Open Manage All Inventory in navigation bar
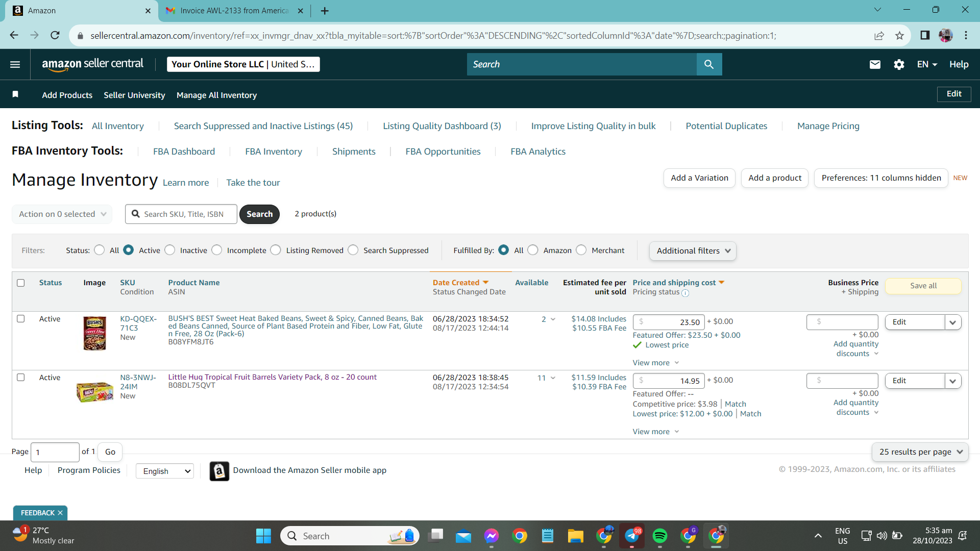The width and height of the screenshot is (980, 551). click(216, 95)
